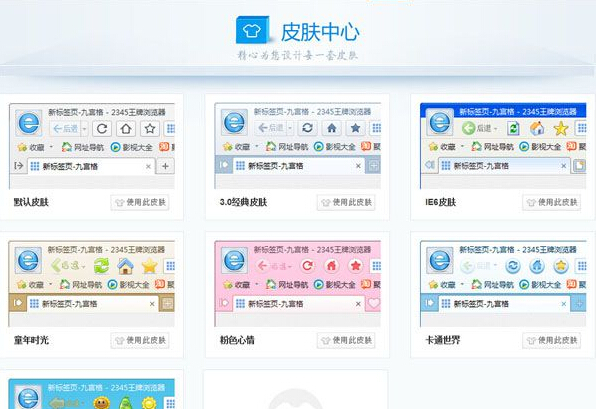Click star favorite icon in 默认皮肤 preview

[x=150, y=129]
